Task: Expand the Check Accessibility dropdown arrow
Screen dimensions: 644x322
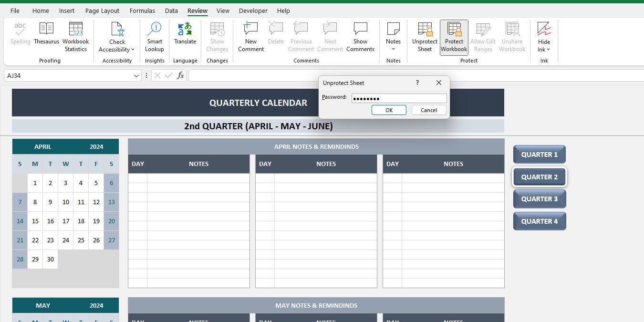Action: coord(133,50)
